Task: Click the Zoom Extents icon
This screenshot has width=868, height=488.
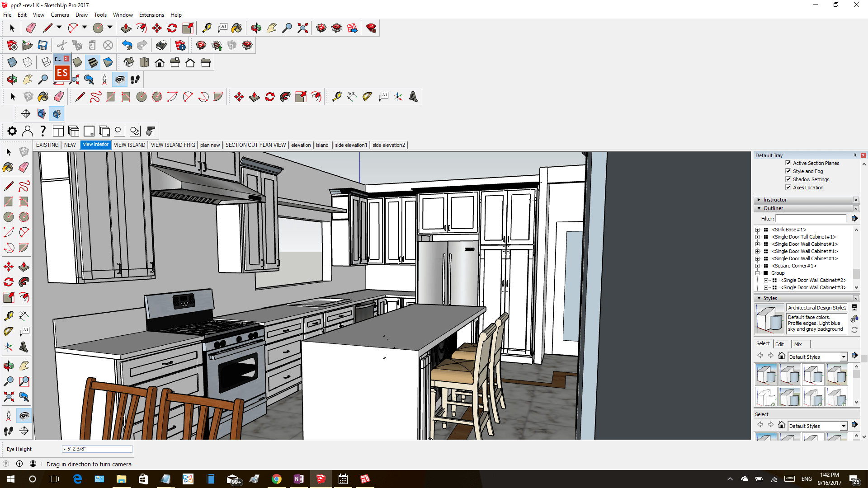Action: (x=303, y=28)
